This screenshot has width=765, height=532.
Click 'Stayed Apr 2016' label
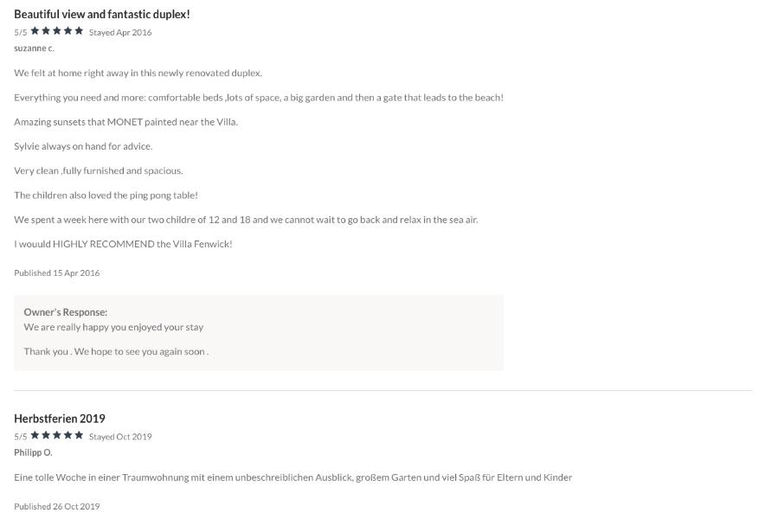click(x=120, y=33)
